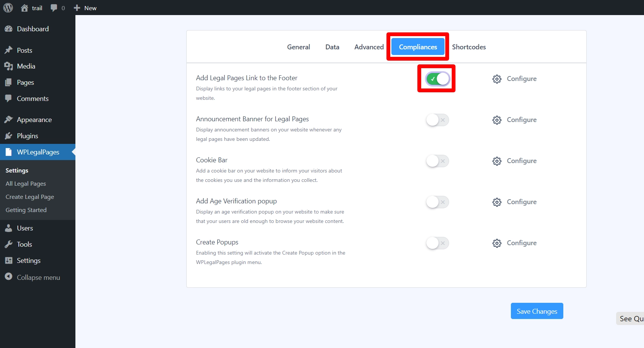Click the Save Changes button

pyautogui.click(x=537, y=311)
